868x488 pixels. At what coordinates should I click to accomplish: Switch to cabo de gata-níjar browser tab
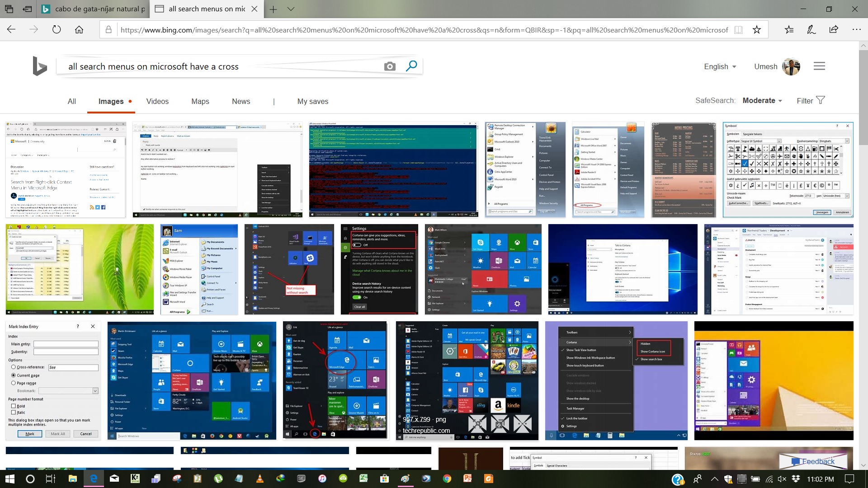click(x=94, y=9)
